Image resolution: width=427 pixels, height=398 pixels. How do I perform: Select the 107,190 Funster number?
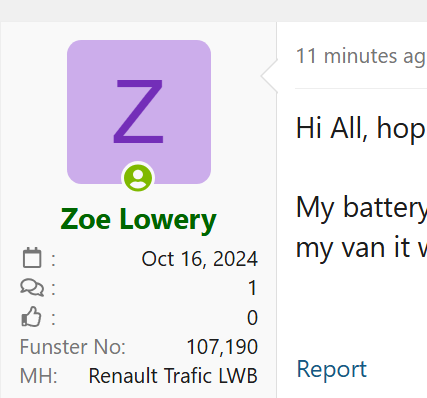(222, 347)
